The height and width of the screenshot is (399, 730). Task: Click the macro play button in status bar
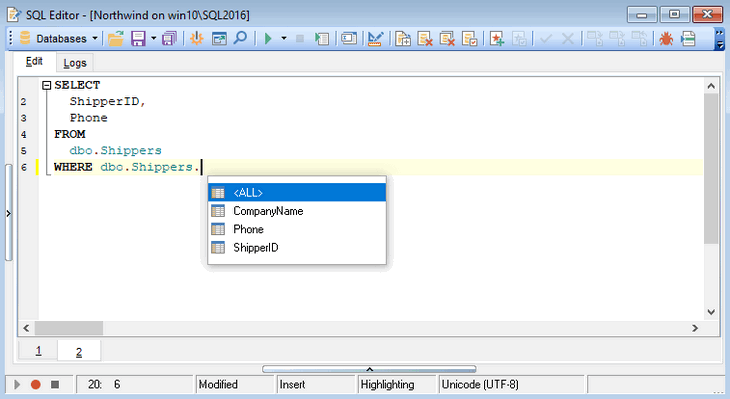[17, 385]
